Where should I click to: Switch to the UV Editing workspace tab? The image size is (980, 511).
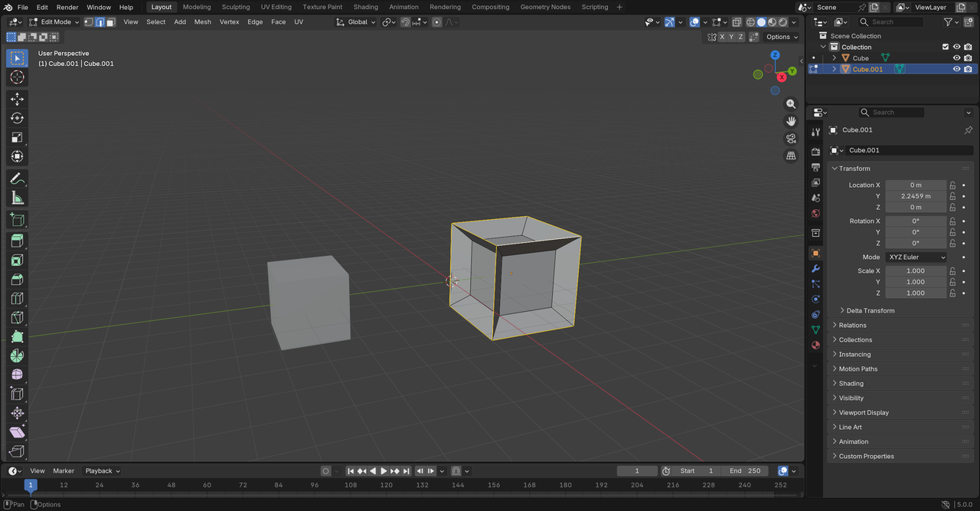coord(276,7)
